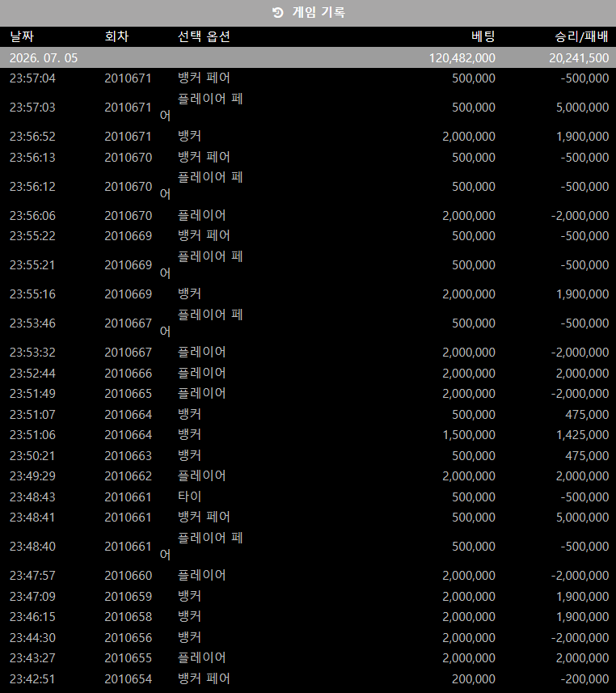Select the 2026. 07. 05 date summary row
The height and width of the screenshot is (693, 616).
point(308,58)
